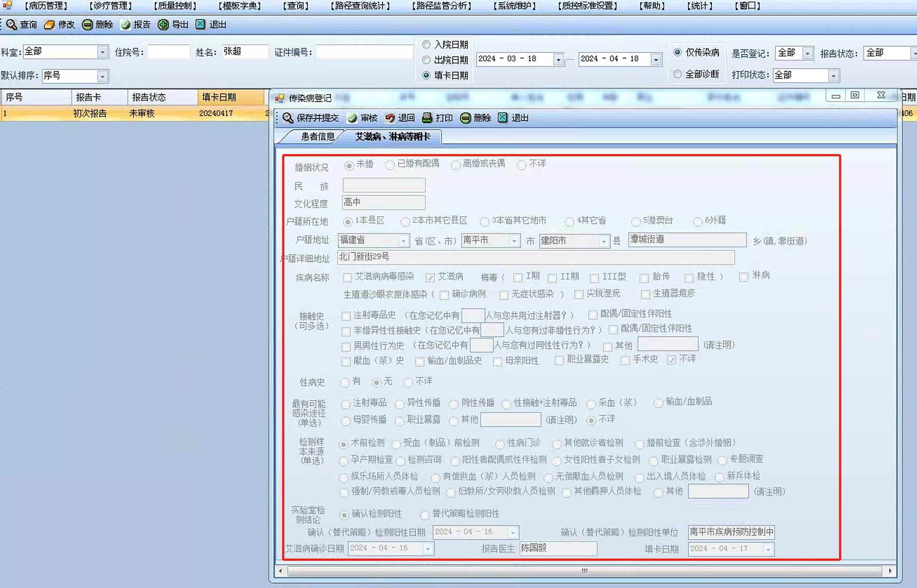Open the 打印状态 dropdown list
Image resolution: width=917 pixels, height=588 pixels.
point(833,76)
